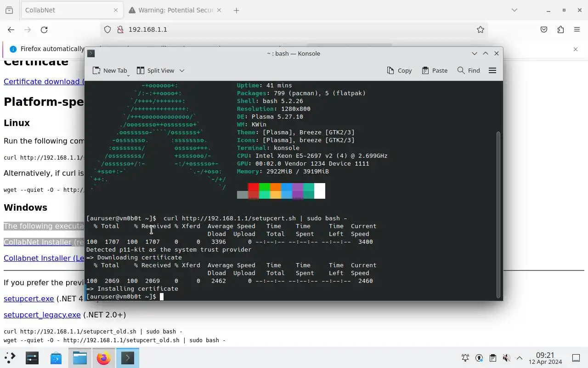The width and height of the screenshot is (588, 368).
Task: Click the insecure connection lock icon
Action: tap(120, 29)
